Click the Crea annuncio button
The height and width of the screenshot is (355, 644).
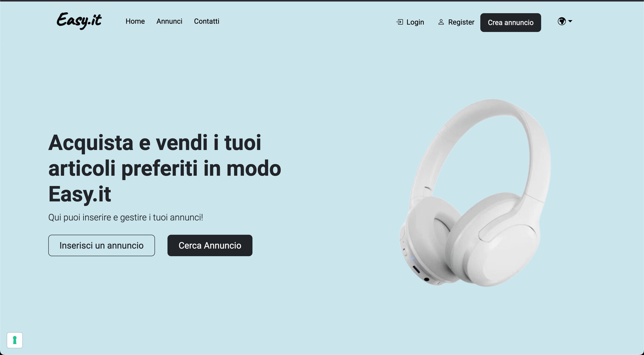pos(511,23)
